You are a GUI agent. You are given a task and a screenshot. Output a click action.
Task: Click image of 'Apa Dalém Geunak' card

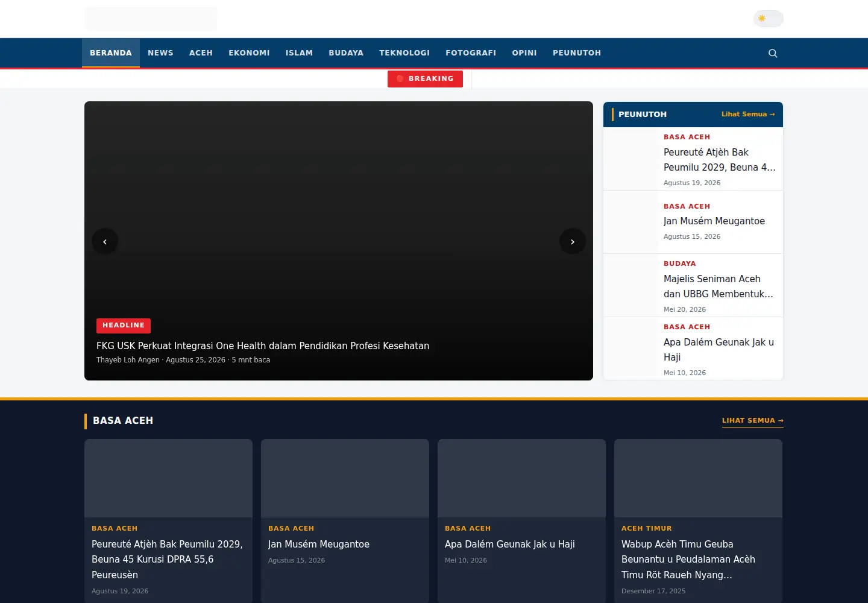[521, 478]
